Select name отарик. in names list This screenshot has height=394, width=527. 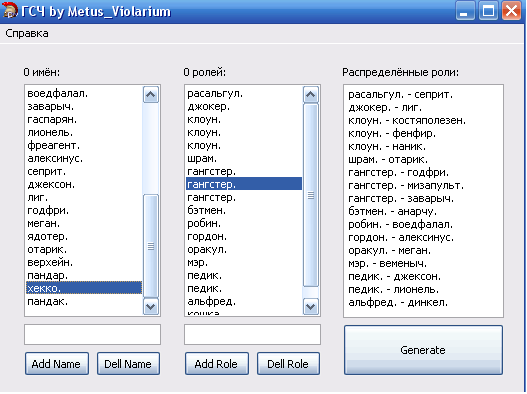[84, 249]
